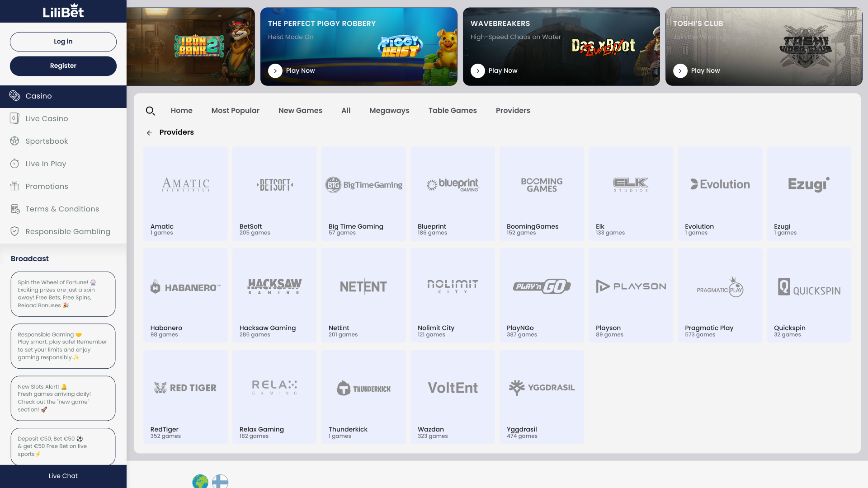View Terms & Conditions via sidebar icon

[x=14, y=209]
